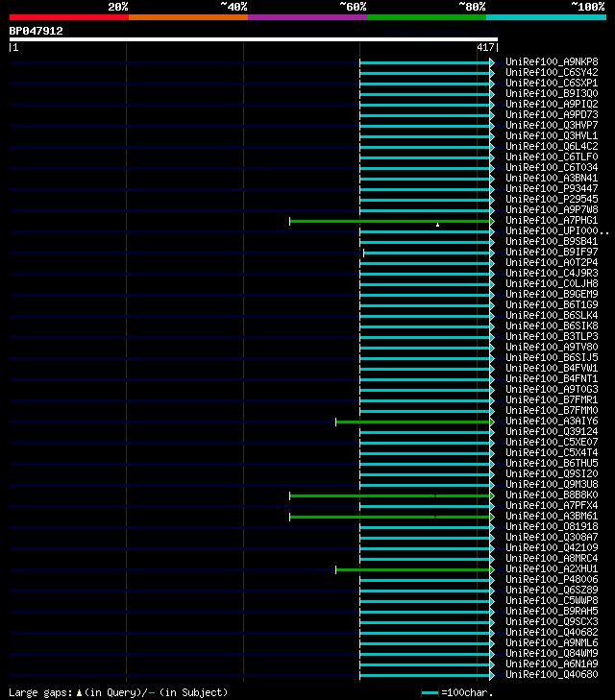Viewport: 615px width, 700px height.
Task: Click the white query sequence bar
Action: (254, 39)
